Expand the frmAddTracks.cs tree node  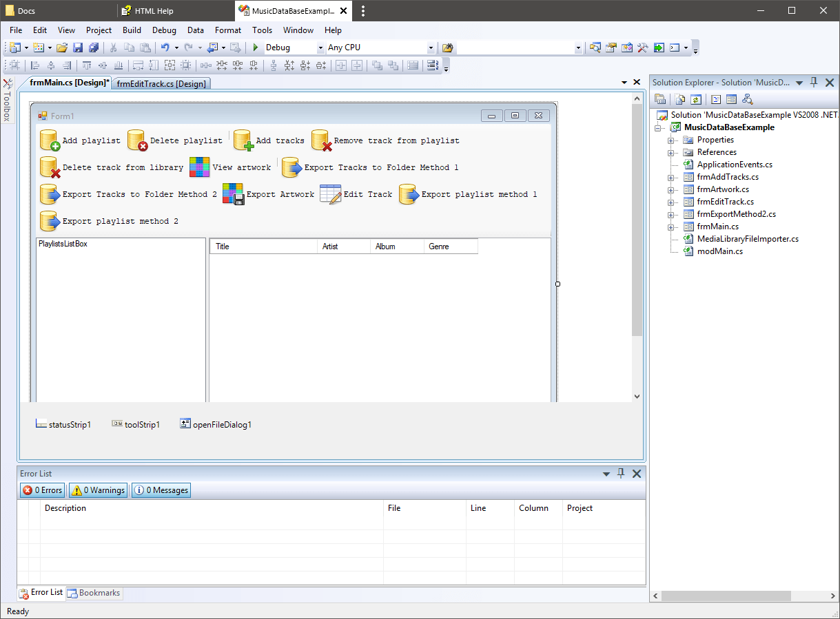(671, 177)
